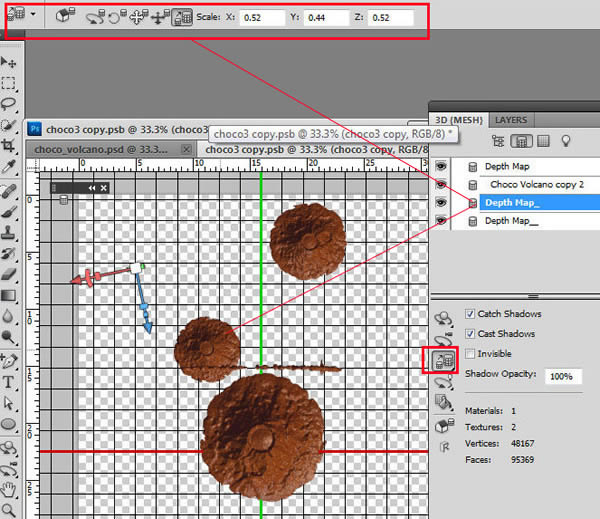Open the tool preset picker arrow
The height and width of the screenshot is (519, 600).
click(x=33, y=14)
